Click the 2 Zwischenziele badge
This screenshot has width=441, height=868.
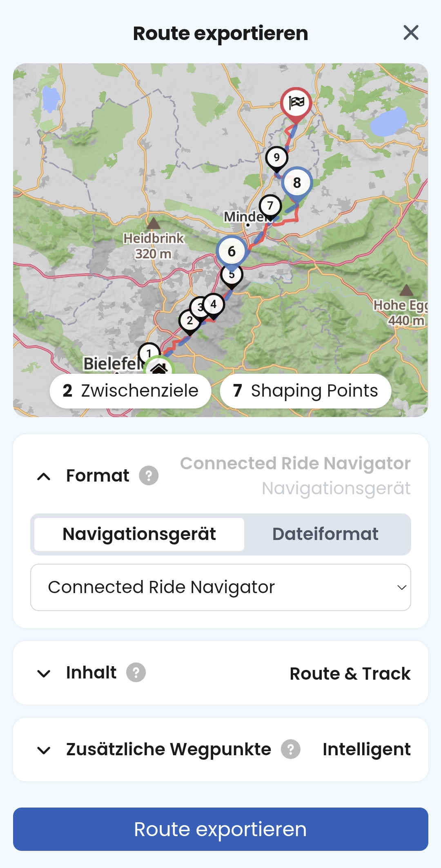pyautogui.click(x=130, y=391)
